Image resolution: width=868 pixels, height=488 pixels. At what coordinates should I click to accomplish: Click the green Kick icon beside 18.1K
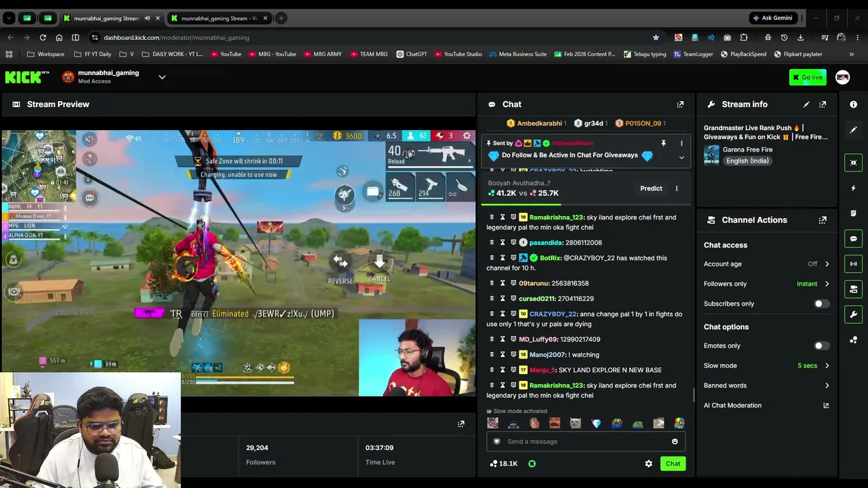coord(532,464)
